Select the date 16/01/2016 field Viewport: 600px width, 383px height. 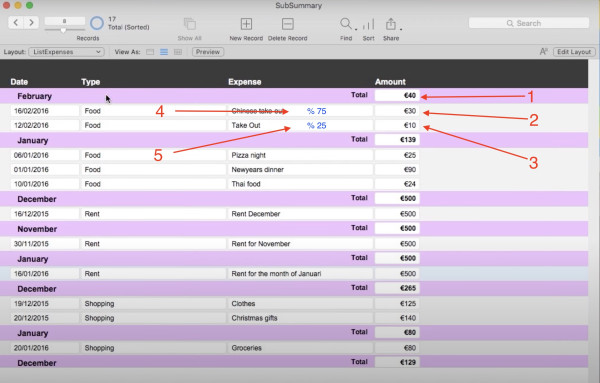point(44,274)
